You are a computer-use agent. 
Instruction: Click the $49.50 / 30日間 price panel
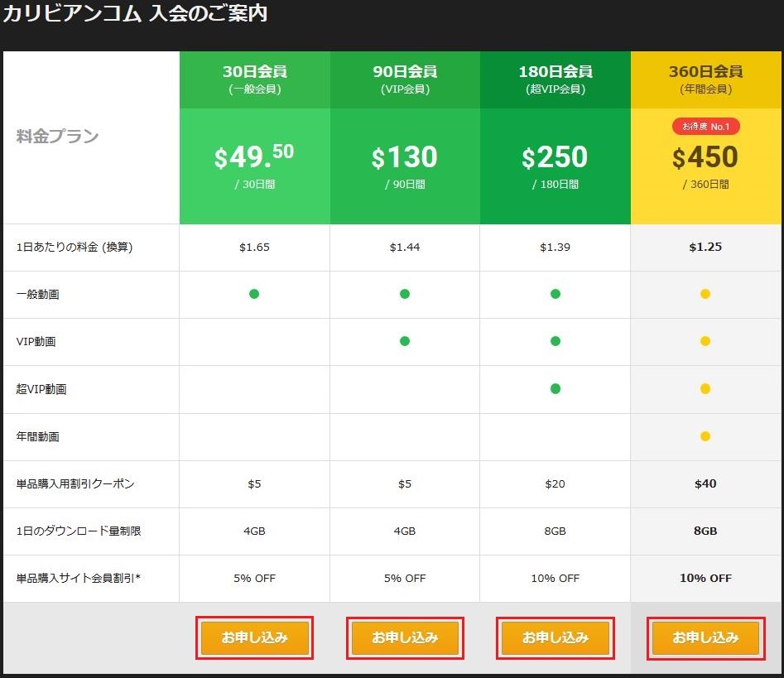click(x=254, y=166)
